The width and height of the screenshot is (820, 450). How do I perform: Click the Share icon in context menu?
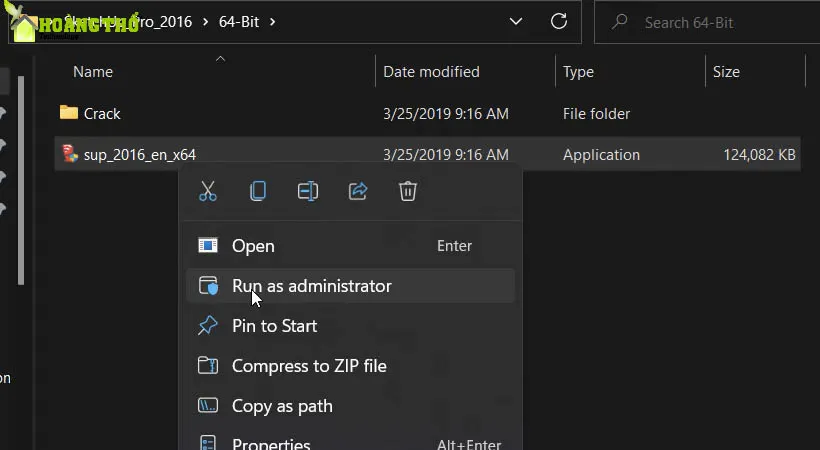pyautogui.click(x=358, y=191)
